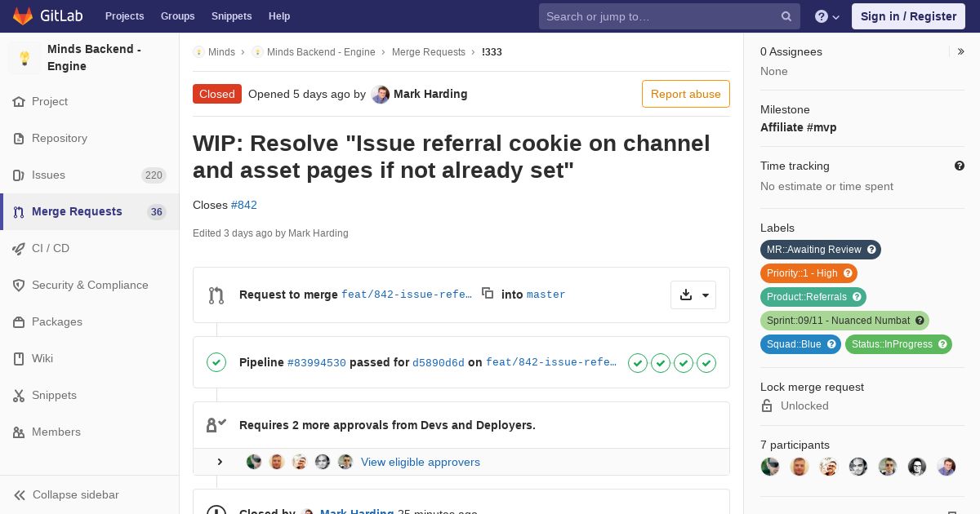
Task: Open the help question mark dropdown
Action: [827, 16]
